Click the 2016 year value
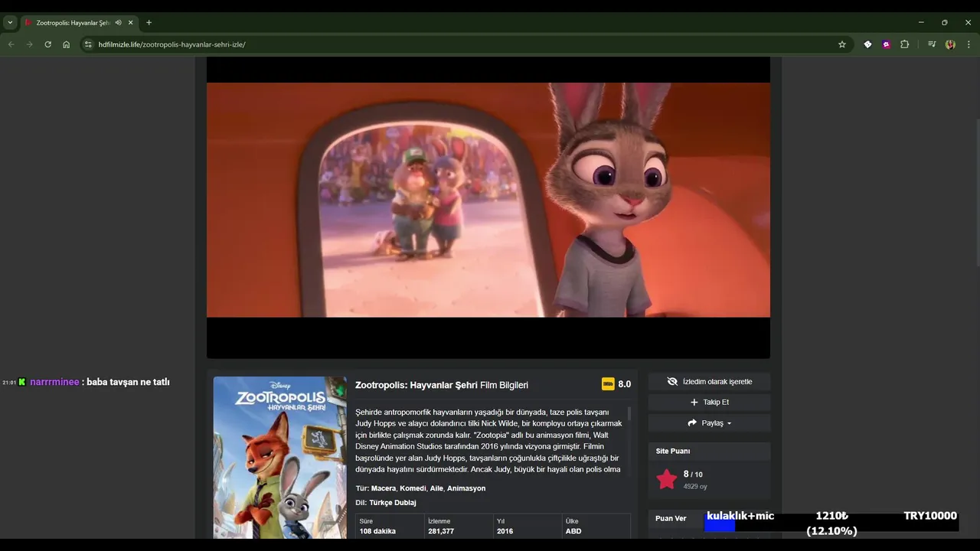 [505, 531]
